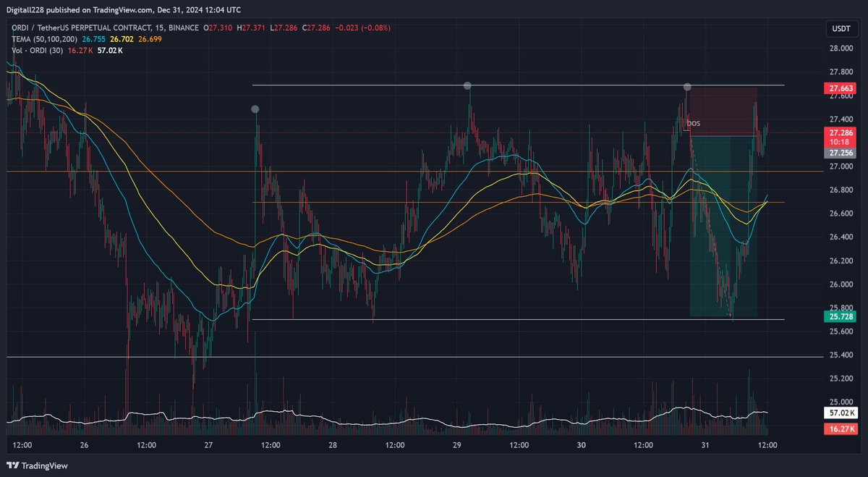868x477 pixels.
Task: Click the 10:18 candle countdown tag
Action: pyautogui.click(x=839, y=143)
